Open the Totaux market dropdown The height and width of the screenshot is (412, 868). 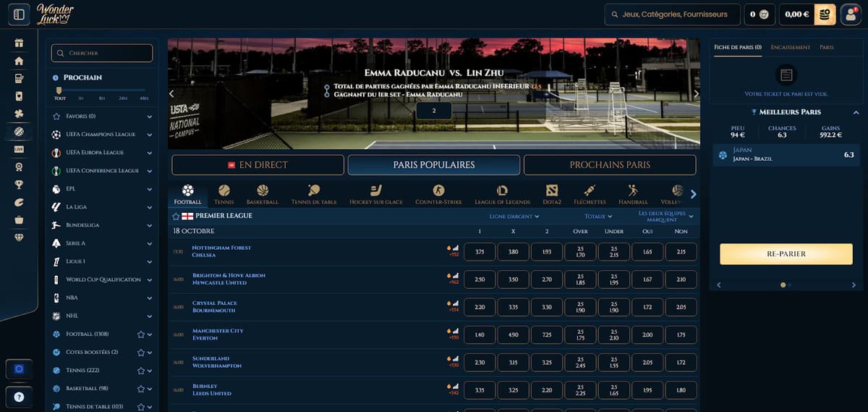pos(598,216)
